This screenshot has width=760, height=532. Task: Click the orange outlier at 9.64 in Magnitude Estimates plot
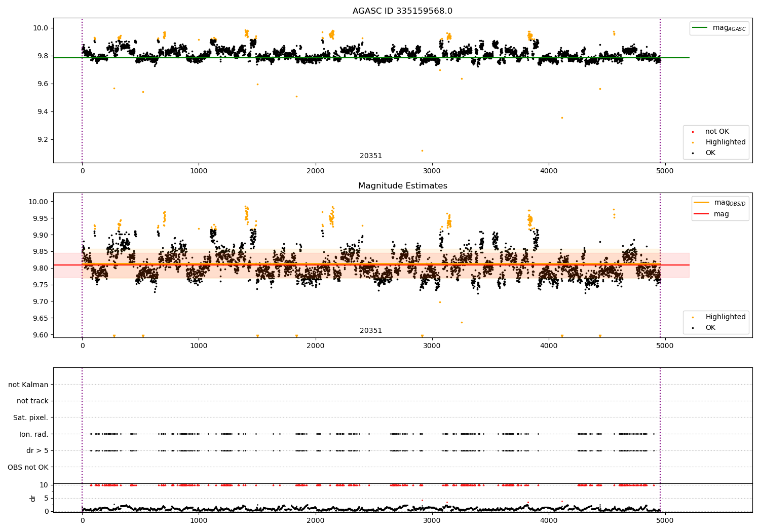pyautogui.click(x=462, y=322)
